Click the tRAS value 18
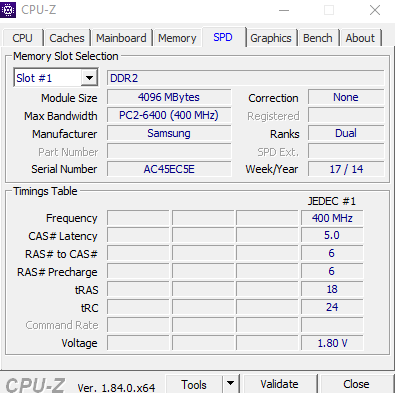 click(x=332, y=289)
